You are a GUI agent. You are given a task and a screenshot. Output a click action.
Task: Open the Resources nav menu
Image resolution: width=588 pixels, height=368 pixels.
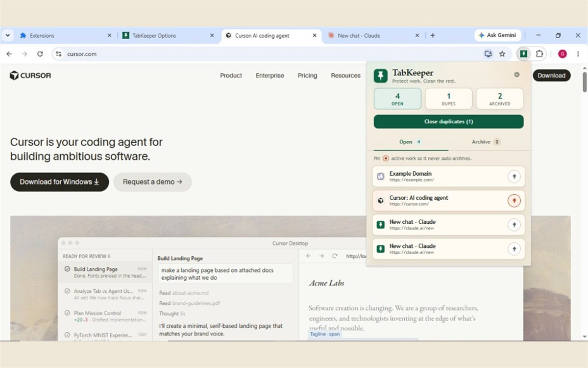[x=345, y=76]
